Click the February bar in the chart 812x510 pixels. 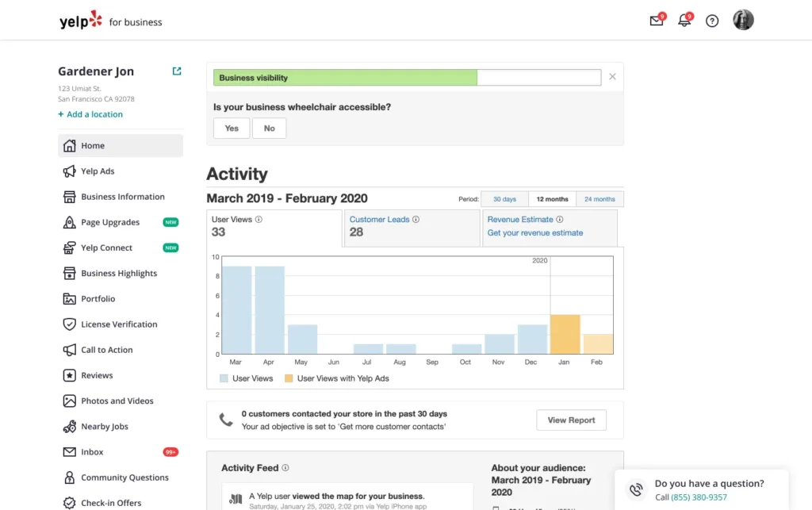click(598, 344)
